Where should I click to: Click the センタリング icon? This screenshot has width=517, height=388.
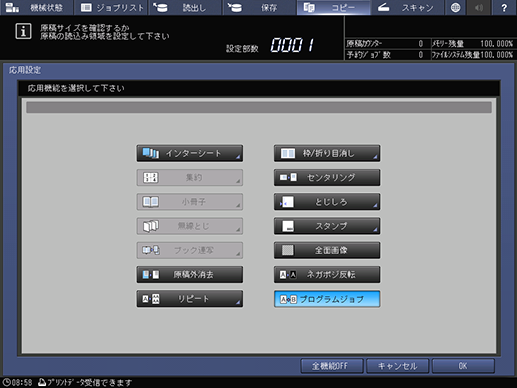tap(288, 177)
